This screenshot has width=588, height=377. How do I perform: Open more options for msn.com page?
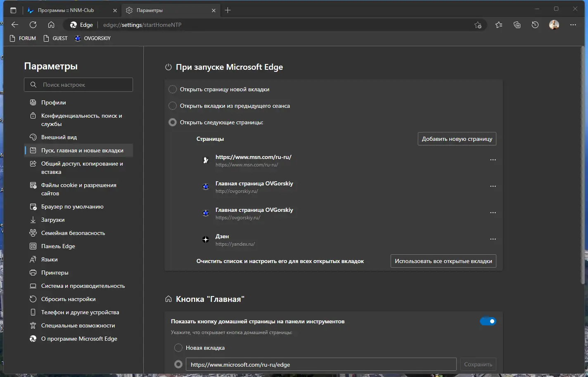[x=493, y=160]
